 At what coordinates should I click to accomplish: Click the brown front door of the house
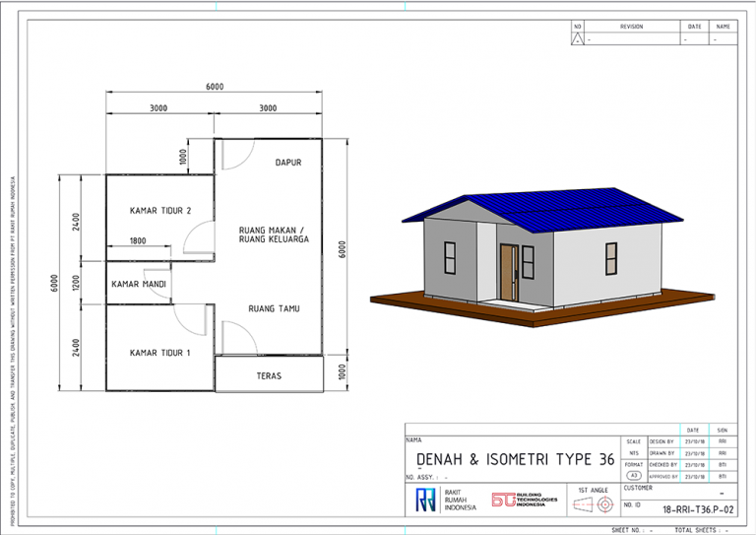tap(508, 271)
